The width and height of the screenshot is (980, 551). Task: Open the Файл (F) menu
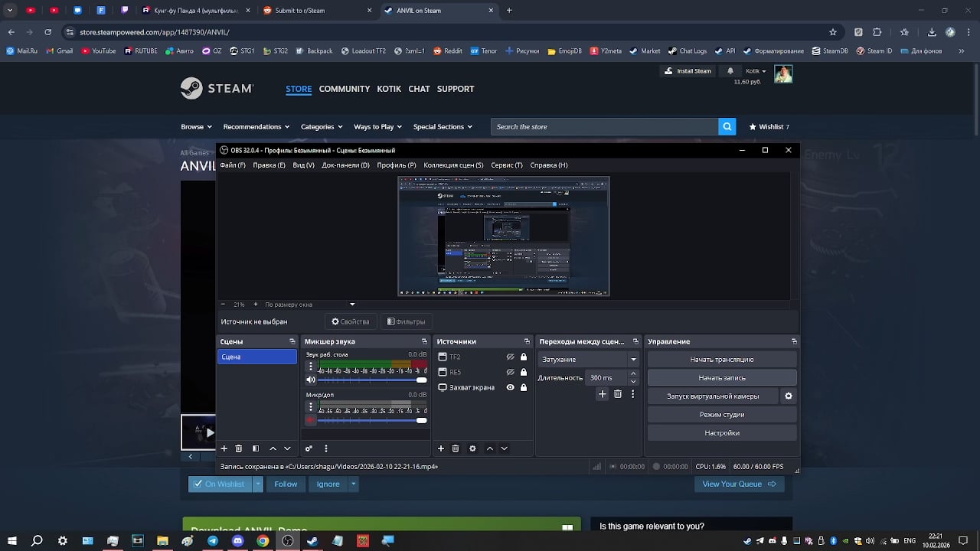[233, 165]
